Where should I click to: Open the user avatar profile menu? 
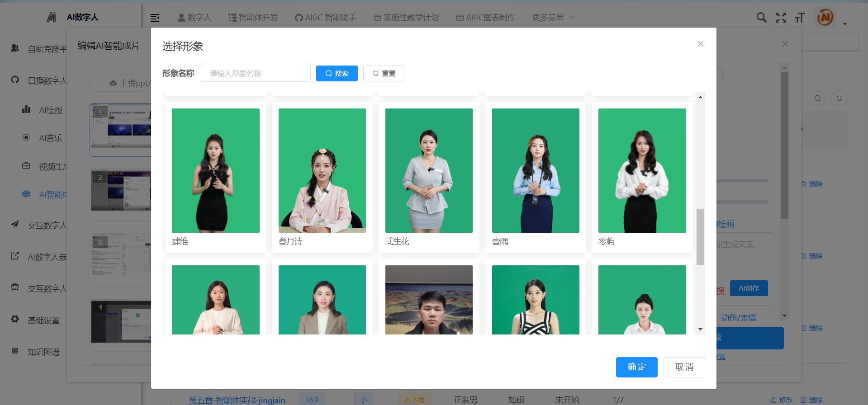coord(825,18)
